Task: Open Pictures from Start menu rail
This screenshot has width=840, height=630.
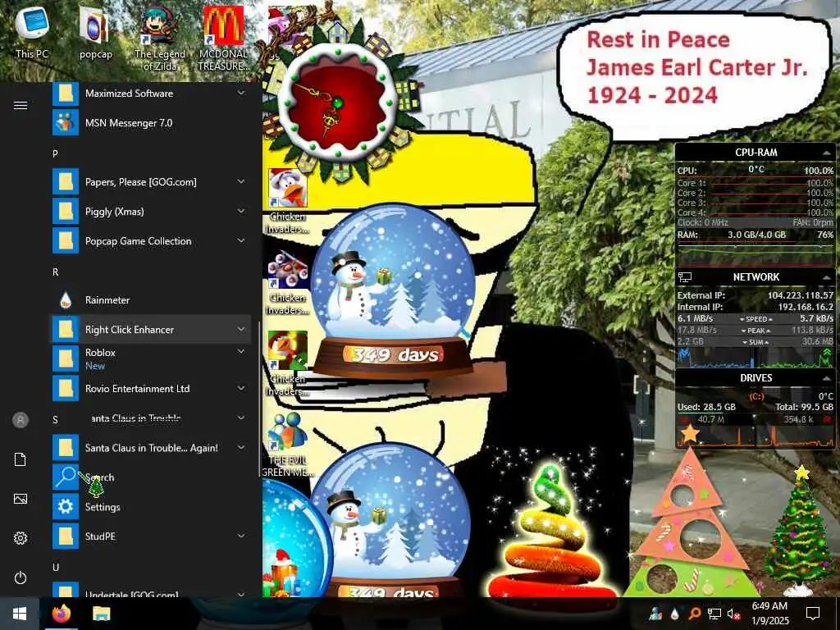Action: 21,500
